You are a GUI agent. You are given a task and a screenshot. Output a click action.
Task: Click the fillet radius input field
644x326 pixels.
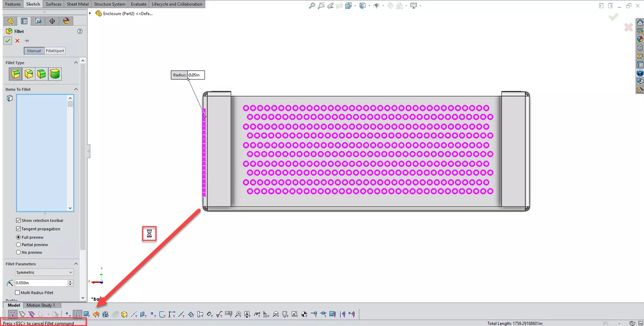point(40,283)
